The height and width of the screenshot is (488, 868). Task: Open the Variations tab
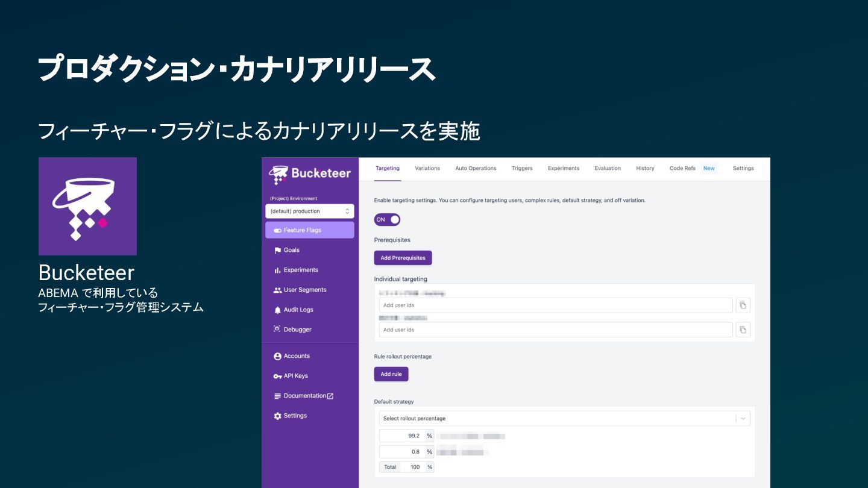click(427, 168)
